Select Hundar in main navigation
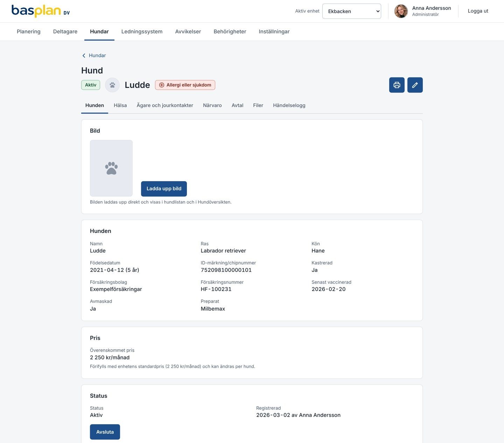 [99, 31]
